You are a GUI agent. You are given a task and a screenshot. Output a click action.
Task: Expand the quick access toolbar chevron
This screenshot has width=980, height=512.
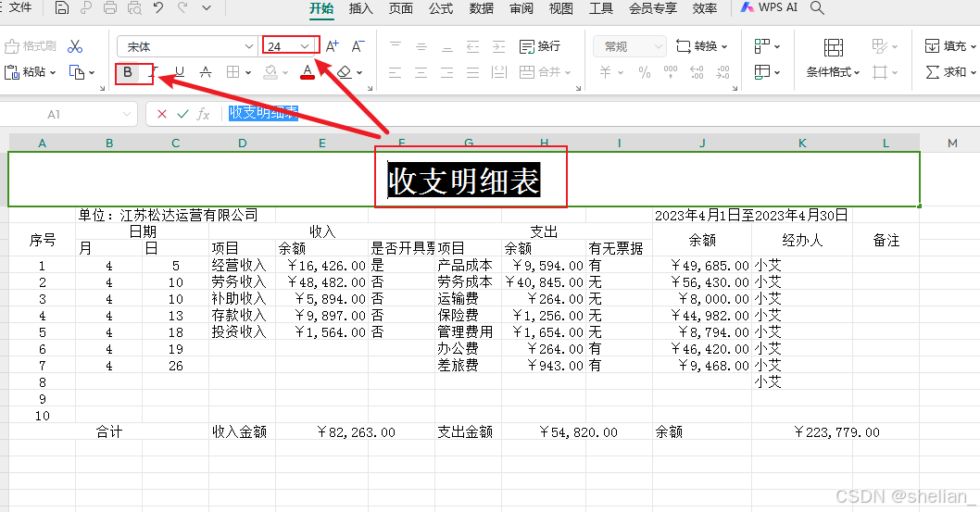[207, 8]
